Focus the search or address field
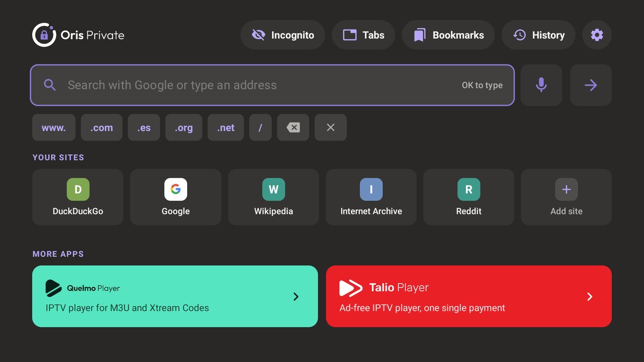 coord(272,85)
